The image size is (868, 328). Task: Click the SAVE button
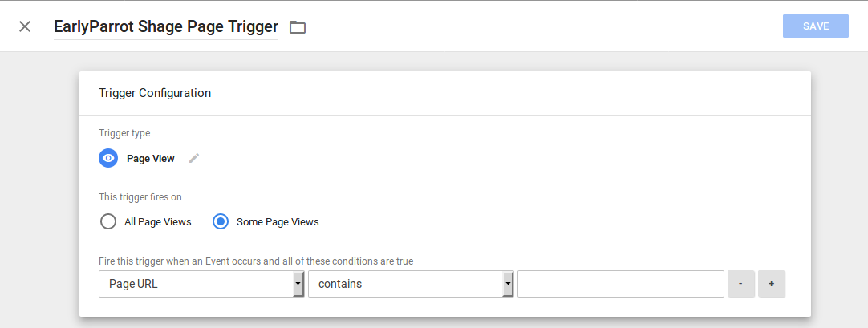tap(815, 26)
